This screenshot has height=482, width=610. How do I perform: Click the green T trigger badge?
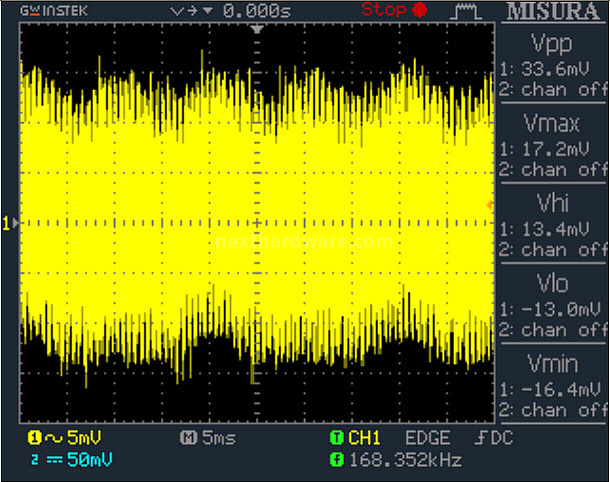click(x=337, y=438)
